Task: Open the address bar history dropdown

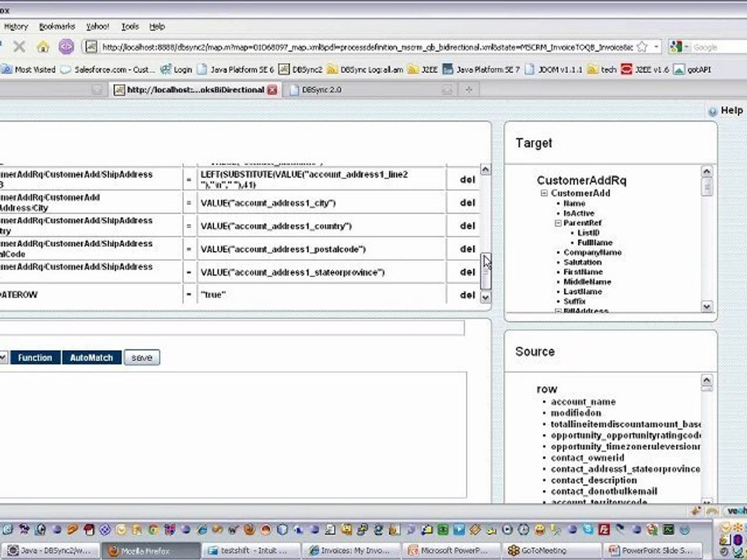Action: [656, 47]
